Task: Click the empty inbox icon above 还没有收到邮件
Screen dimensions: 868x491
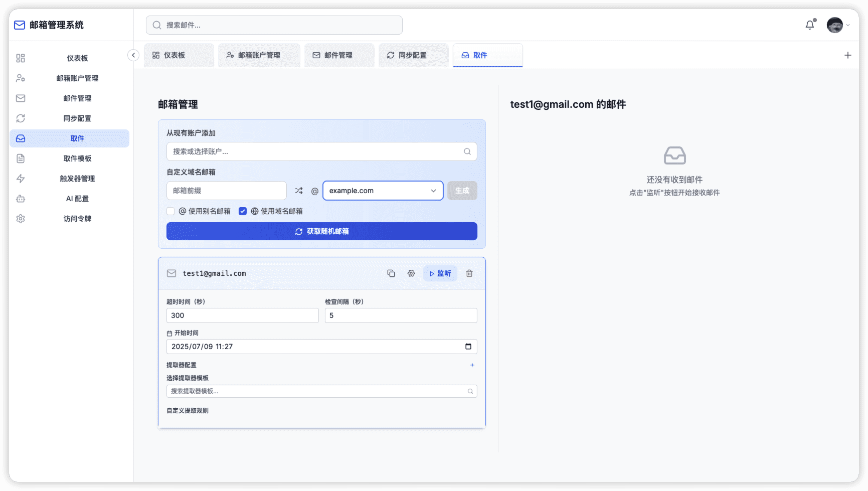Action: click(675, 155)
